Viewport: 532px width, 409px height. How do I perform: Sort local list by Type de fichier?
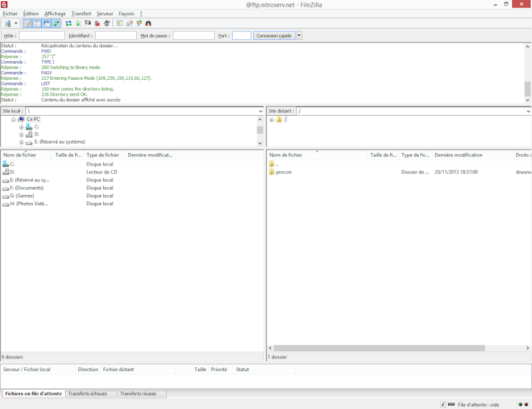click(104, 155)
